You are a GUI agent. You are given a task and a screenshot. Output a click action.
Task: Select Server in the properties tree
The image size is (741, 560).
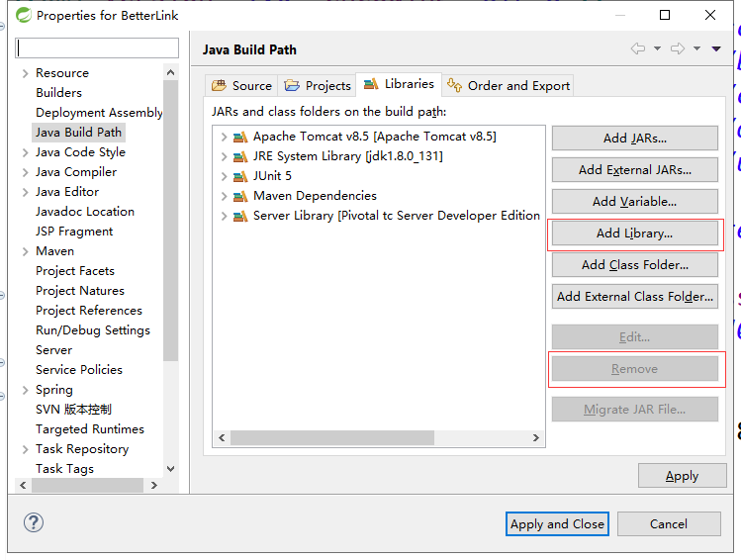(53, 350)
